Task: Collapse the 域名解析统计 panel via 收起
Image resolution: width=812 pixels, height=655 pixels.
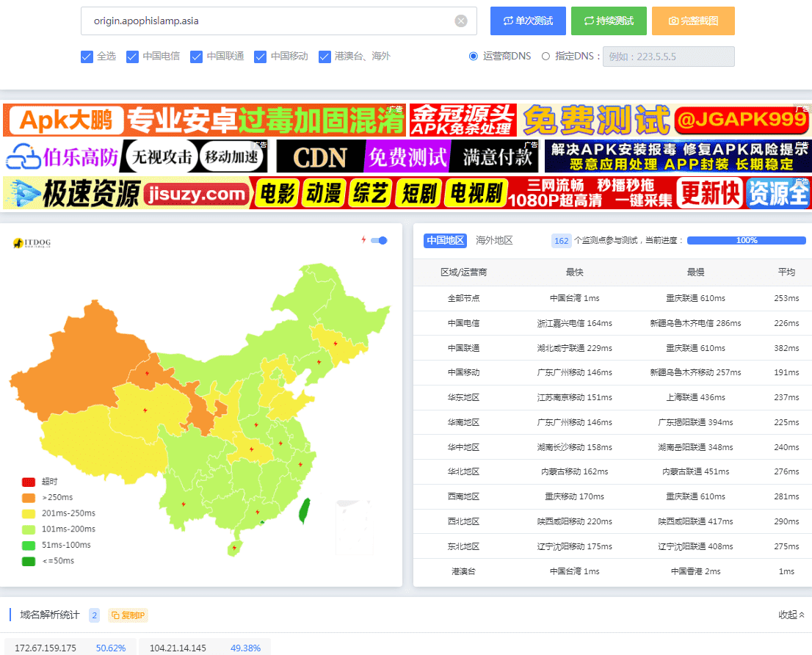Action: 789,615
